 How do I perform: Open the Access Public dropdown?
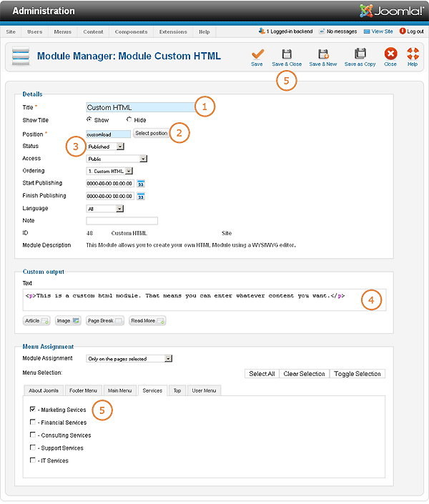[x=117, y=159]
